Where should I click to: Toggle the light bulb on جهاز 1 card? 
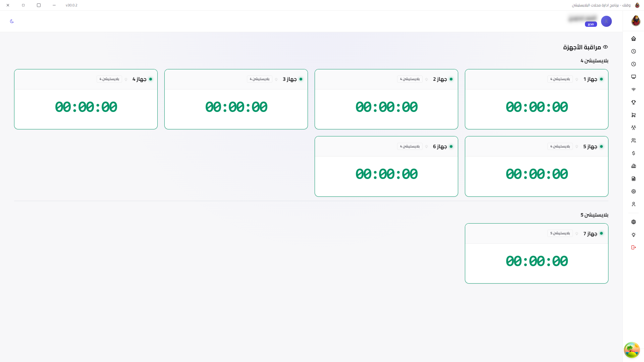tap(577, 79)
